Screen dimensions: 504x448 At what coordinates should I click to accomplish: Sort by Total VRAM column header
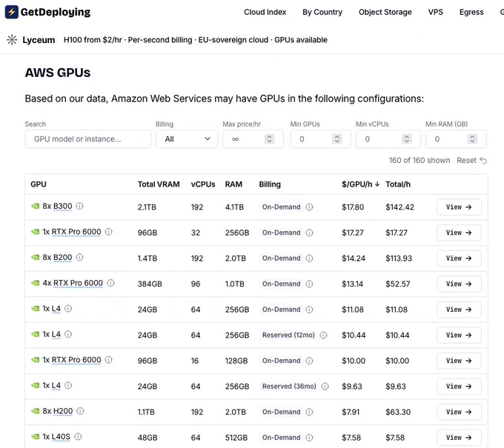159,184
